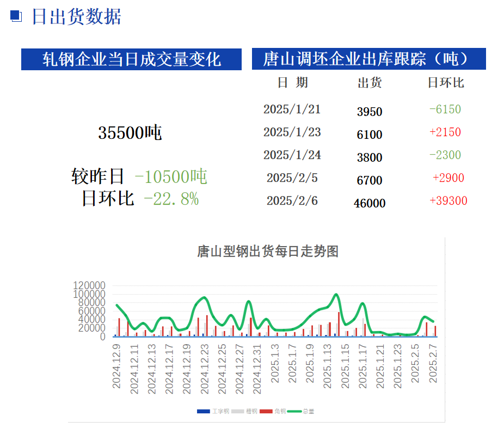Click the 出货 column header
This screenshot has width=504, height=434.
[370, 83]
